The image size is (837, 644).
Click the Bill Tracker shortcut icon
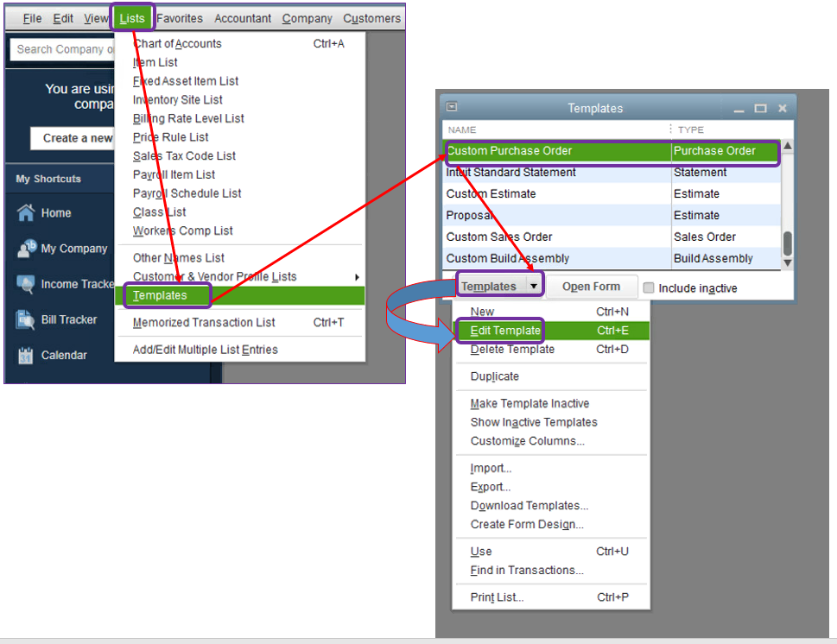coord(26,319)
